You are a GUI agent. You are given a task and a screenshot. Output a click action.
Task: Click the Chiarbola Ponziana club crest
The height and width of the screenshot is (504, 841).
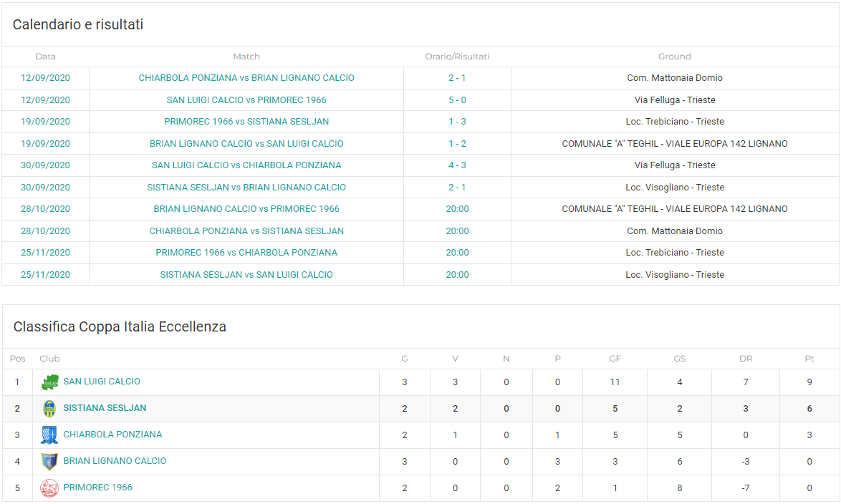coord(49,435)
